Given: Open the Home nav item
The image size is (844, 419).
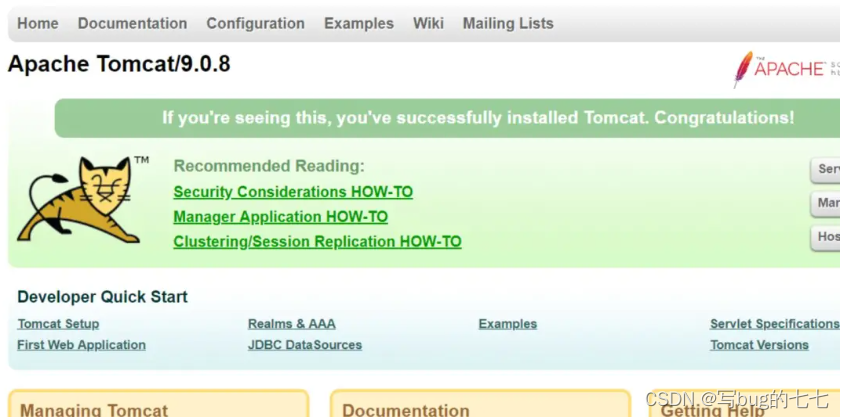Looking at the screenshot, I should point(38,24).
